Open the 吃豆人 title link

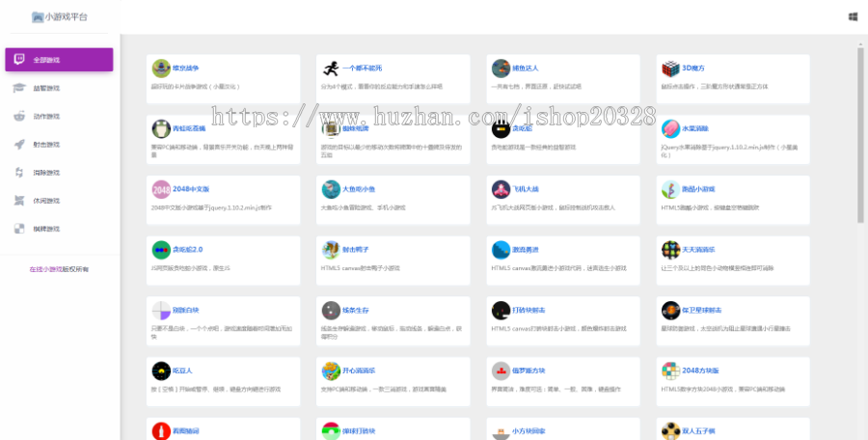coord(182,371)
